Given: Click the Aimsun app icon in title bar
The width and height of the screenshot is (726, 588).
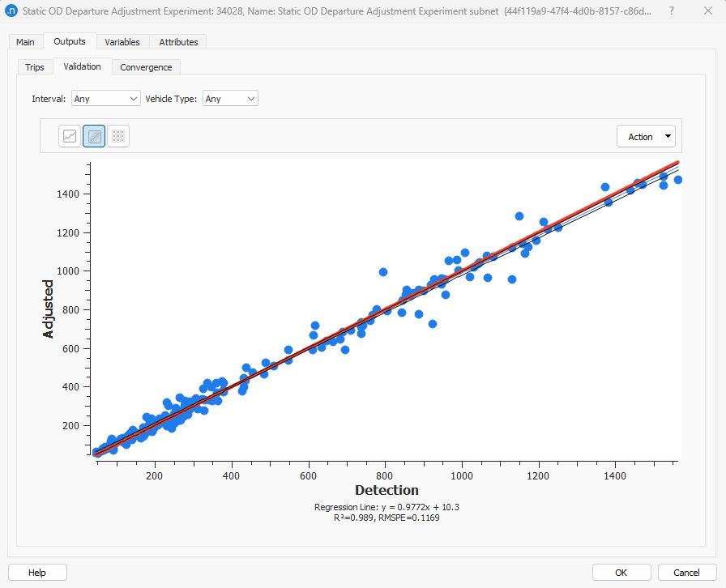Looking at the screenshot, I should point(11,11).
